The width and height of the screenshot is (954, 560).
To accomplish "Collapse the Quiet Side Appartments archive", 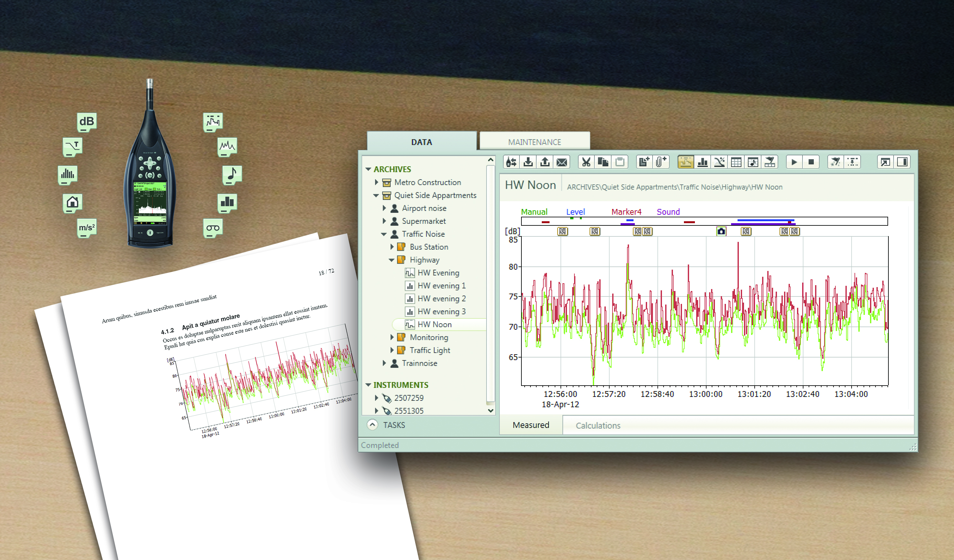I will pos(376,196).
